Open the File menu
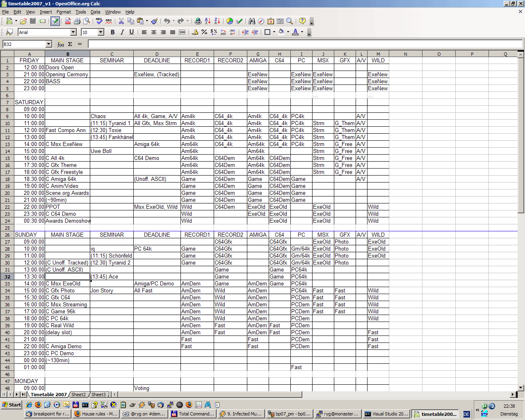 click(x=5, y=12)
